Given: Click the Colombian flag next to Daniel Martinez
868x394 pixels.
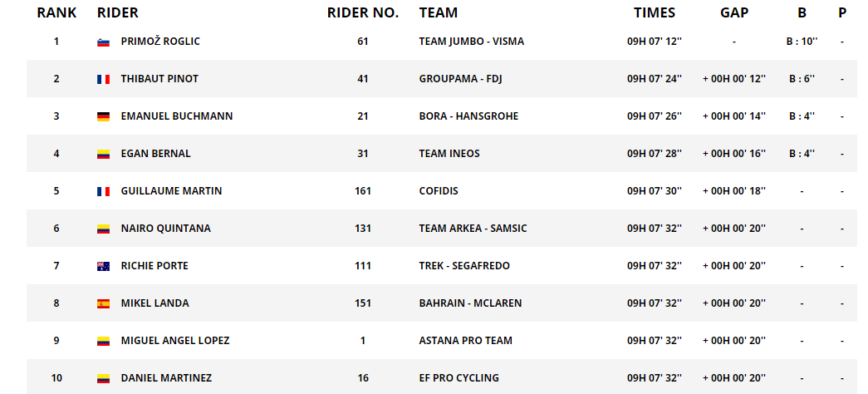Looking at the screenshot, I should [x=103, y=378].
